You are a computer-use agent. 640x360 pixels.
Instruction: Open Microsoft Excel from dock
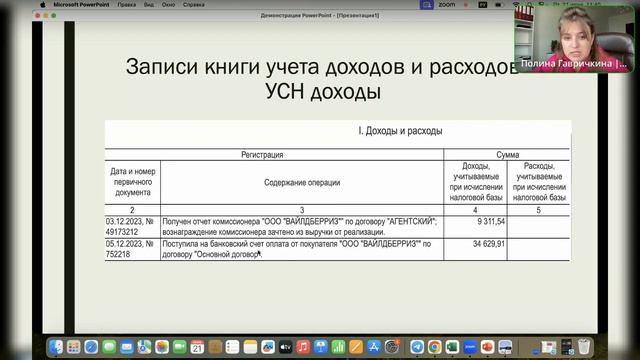(x=452, y=347)
